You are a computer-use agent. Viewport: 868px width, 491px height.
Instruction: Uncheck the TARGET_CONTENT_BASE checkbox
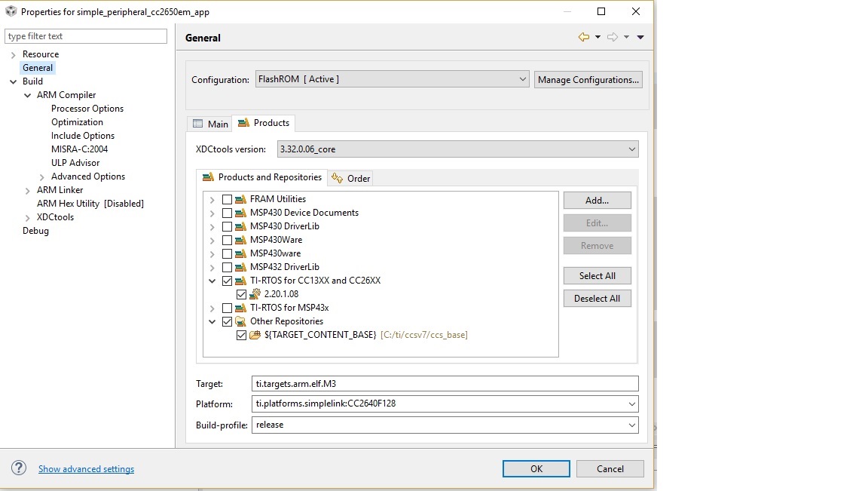click(x=241, y=335)
